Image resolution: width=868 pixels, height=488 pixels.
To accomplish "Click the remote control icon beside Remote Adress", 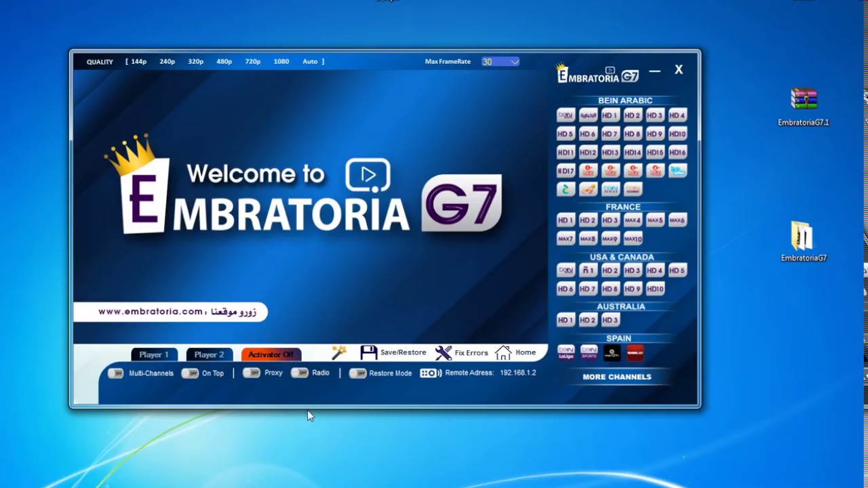I will 431,373.
